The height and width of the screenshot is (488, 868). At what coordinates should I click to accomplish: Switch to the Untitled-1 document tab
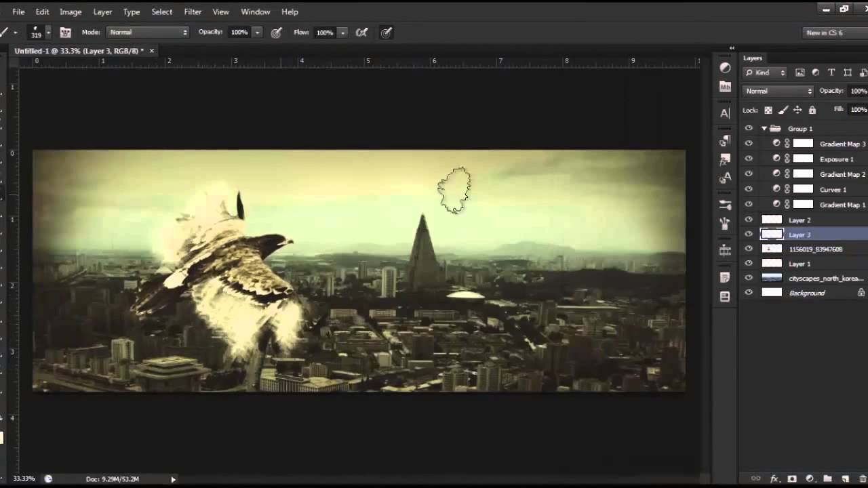(78, 51)
